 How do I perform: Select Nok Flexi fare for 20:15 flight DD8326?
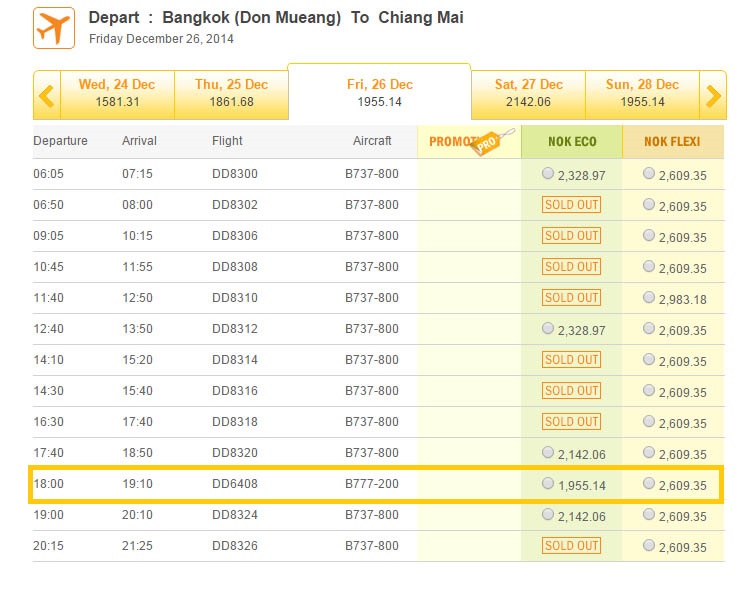pyautogui.click(x=650, y=546)
